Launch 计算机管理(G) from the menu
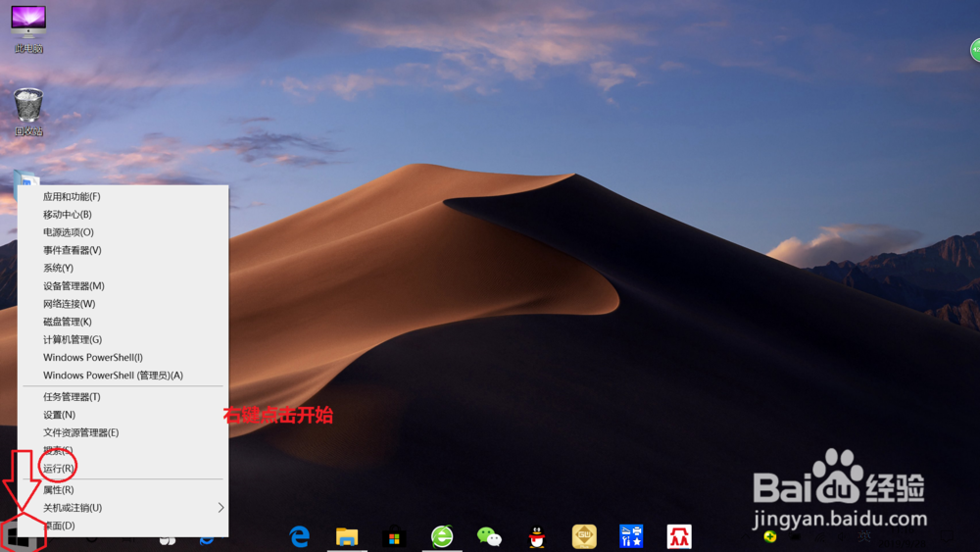 123,339
